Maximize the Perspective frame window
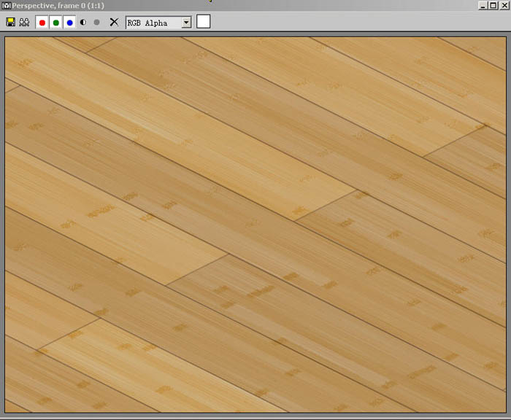Viewport: 511px width, 420px height. point(493,5)
